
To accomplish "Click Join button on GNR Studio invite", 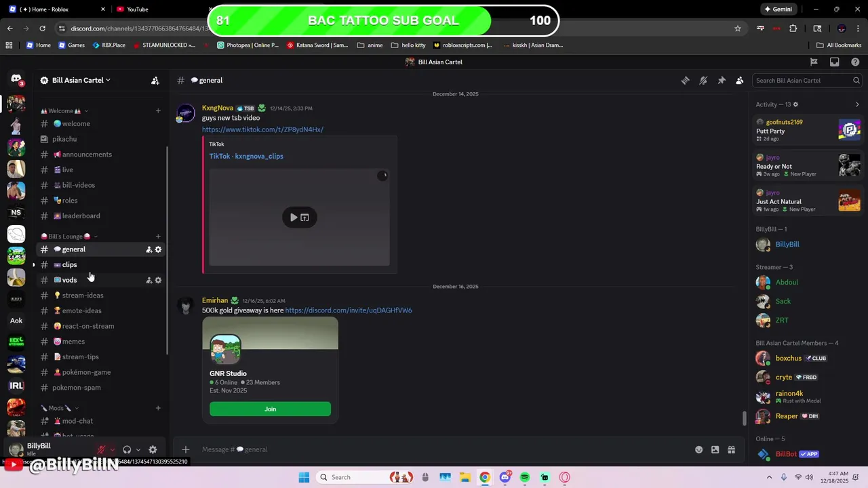I will [x=270, y=409].
